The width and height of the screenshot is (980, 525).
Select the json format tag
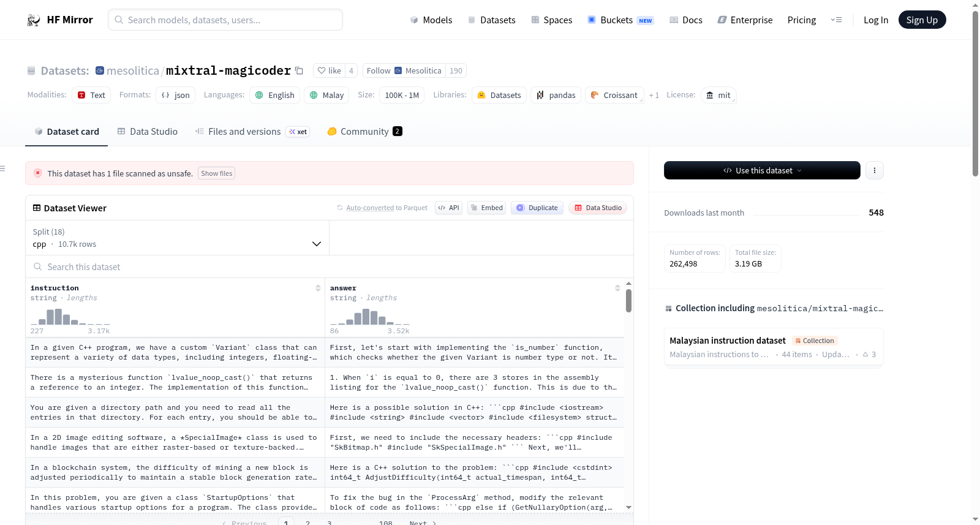pos(175,95)
